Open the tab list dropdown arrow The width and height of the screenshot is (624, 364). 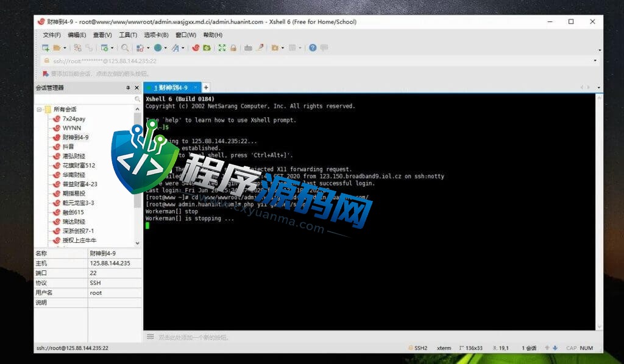point(598,88)
